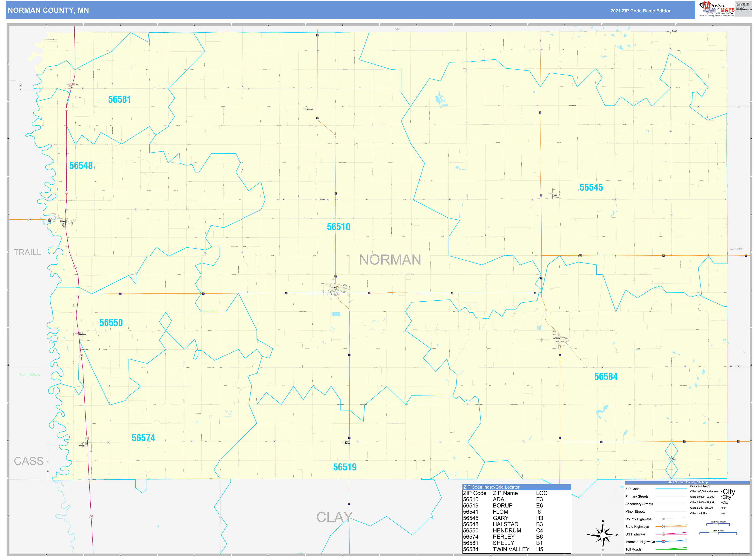Click the NORMAN COUNTY, MN title
The image size is (756, 557).
pos(48,10)
